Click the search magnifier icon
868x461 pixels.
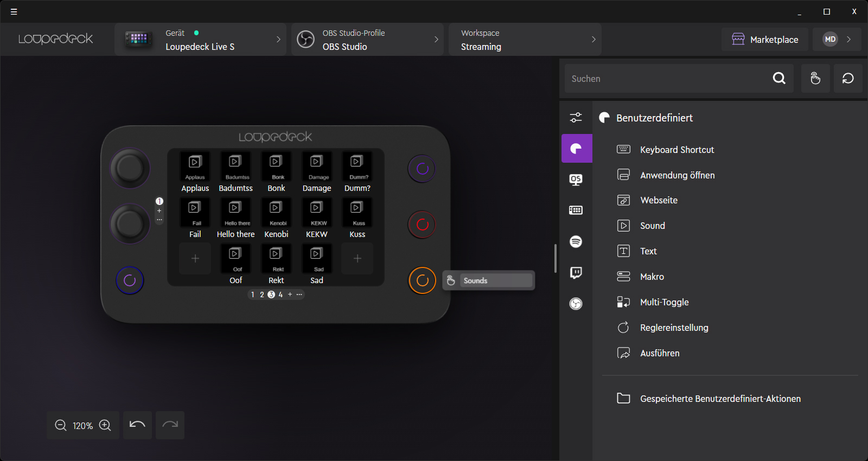(779, 79)
